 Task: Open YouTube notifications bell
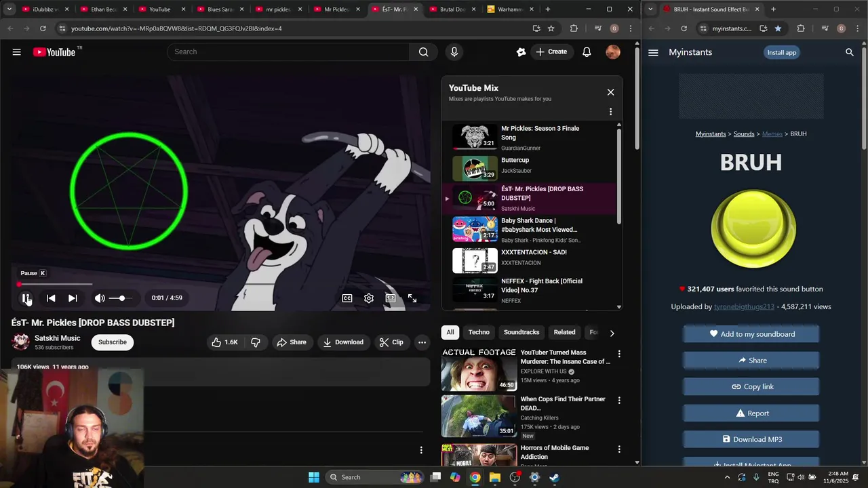587,52
